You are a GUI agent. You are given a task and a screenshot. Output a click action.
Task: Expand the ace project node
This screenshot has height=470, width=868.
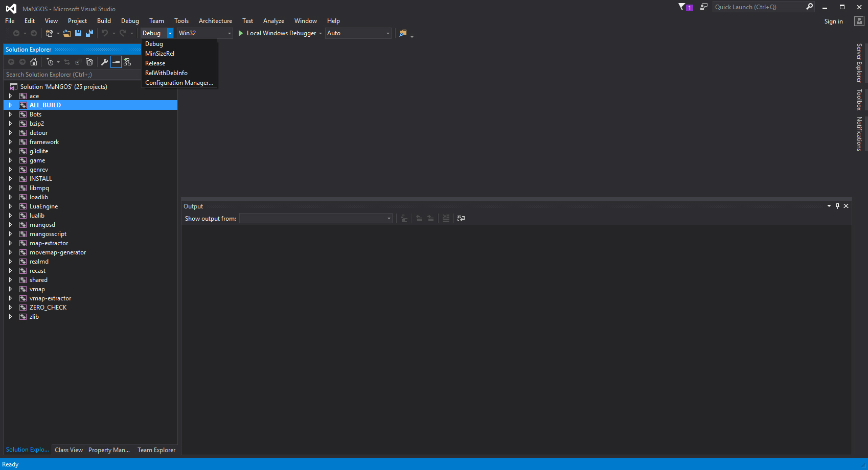pyautogui.click(x=10, y=96)
